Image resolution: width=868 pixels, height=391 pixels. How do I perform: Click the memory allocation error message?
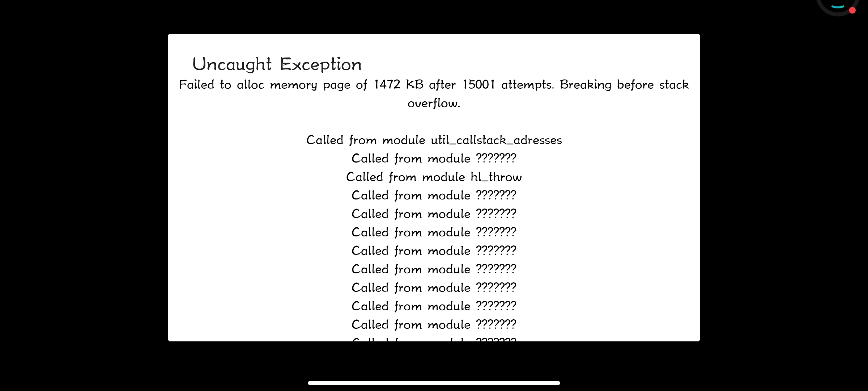click(434, 94)
